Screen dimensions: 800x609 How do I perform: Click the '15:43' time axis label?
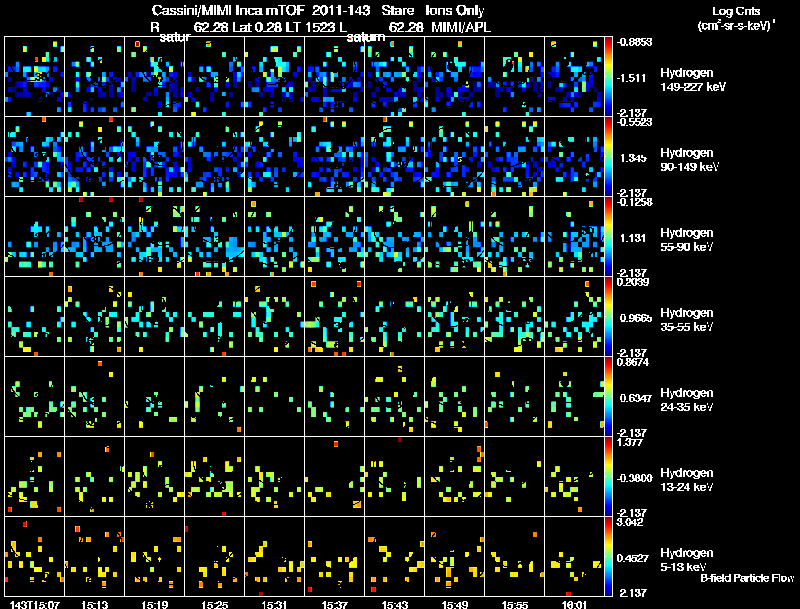[394, 604]
